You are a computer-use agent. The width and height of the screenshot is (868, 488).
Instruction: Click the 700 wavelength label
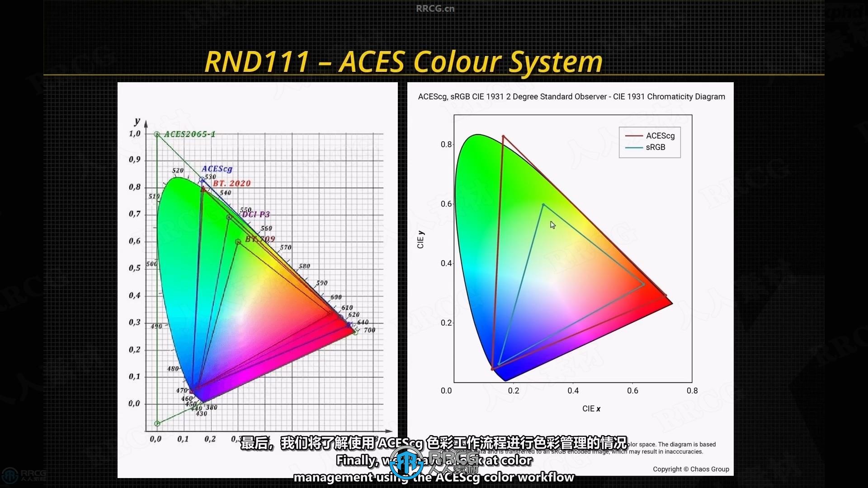pos(369,330)
